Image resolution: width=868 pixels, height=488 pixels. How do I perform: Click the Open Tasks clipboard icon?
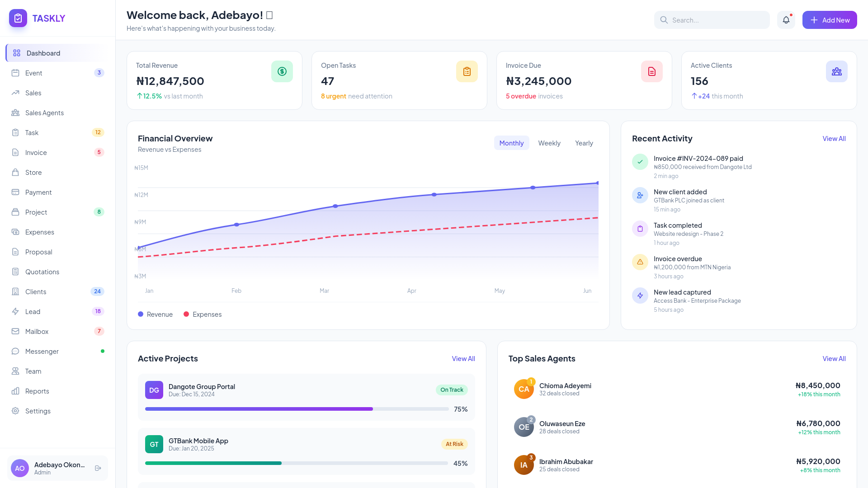pos(467,71)
